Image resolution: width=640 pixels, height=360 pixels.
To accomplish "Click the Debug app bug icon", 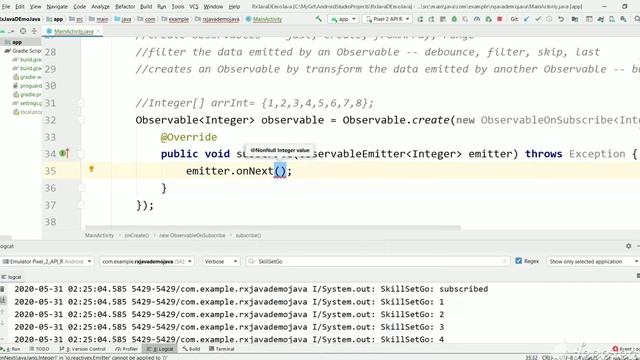I will pyautogui.click(x=454, y=19).
